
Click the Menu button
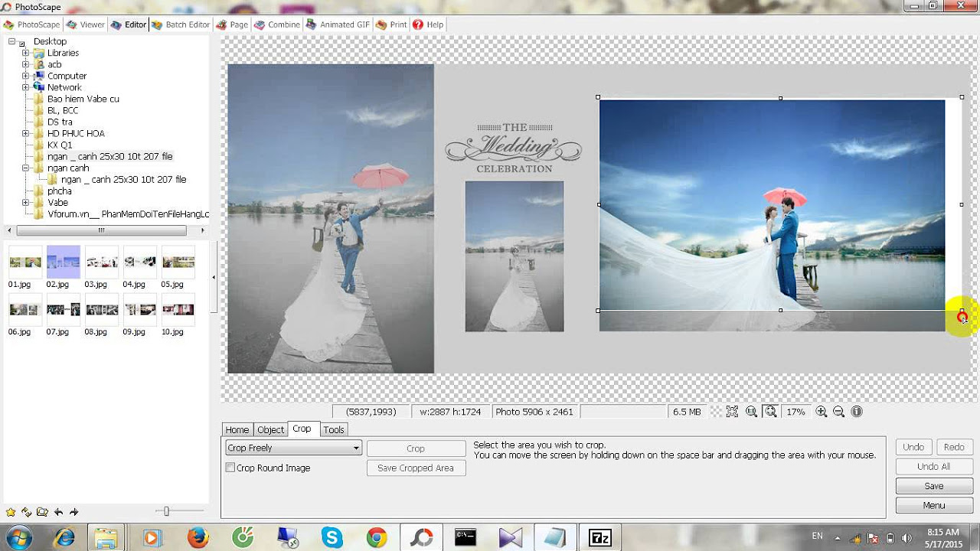pos(933,505)
